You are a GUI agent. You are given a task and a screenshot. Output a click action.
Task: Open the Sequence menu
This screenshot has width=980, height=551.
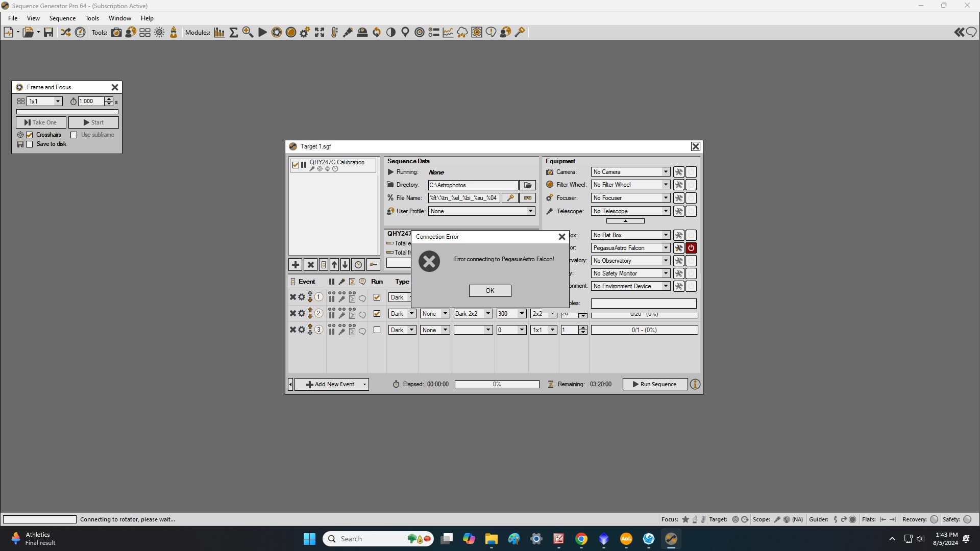coord(62,18)
